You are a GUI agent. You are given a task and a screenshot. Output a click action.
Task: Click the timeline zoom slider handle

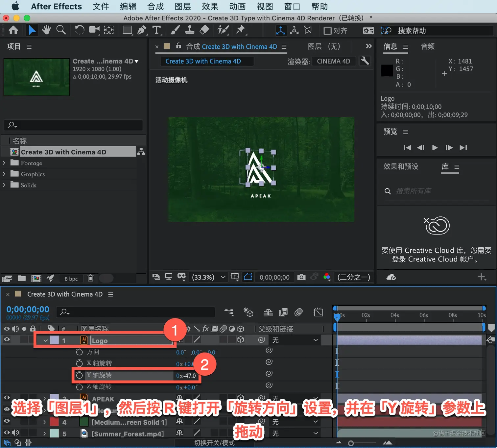tap(351, 443)
